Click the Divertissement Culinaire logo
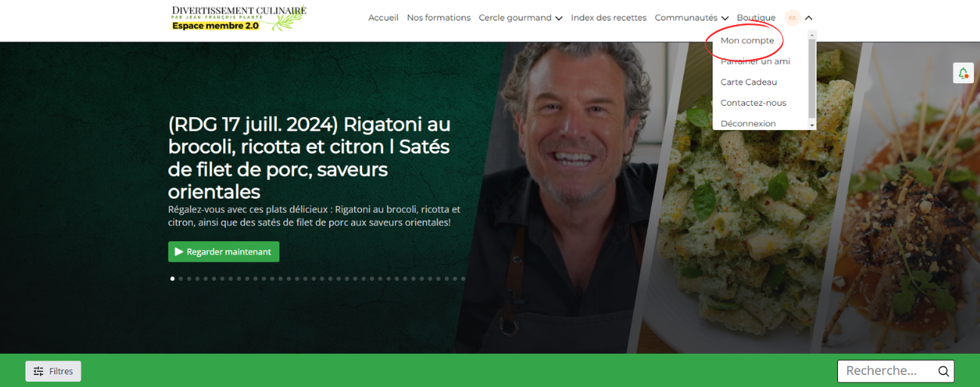This screenshot has height=387, width=980. [239, 18]
